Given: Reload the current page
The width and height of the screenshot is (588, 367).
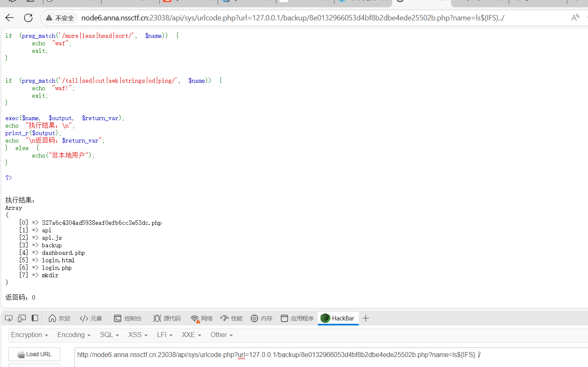Looking at the screenshot, I should tap(28, 17).
